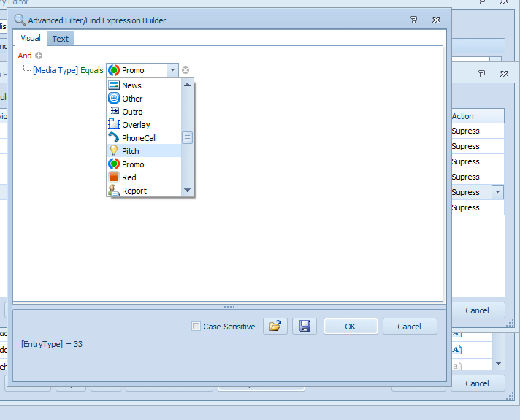520x420 pixels.
Task: Select the News media type icon
Action: point(114,85)
